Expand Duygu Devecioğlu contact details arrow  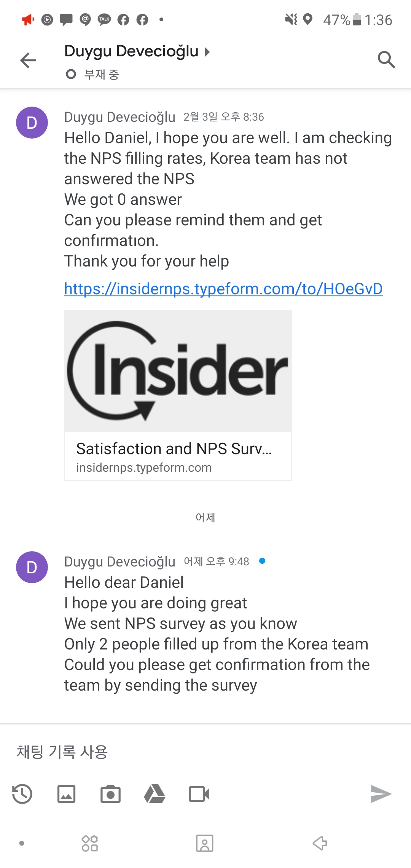(207, 52)
